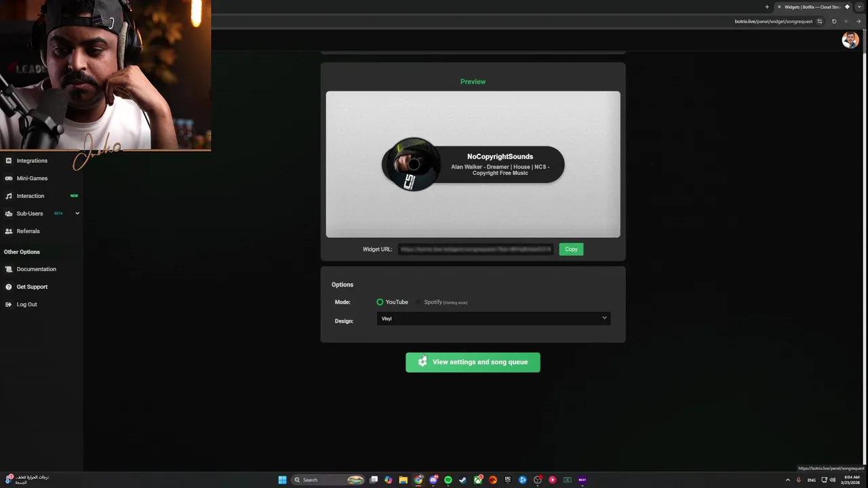Click the gear icon on green button
The width and height of the screenshot is (868, 488).
pyautogui.click(x=422, y=362)
